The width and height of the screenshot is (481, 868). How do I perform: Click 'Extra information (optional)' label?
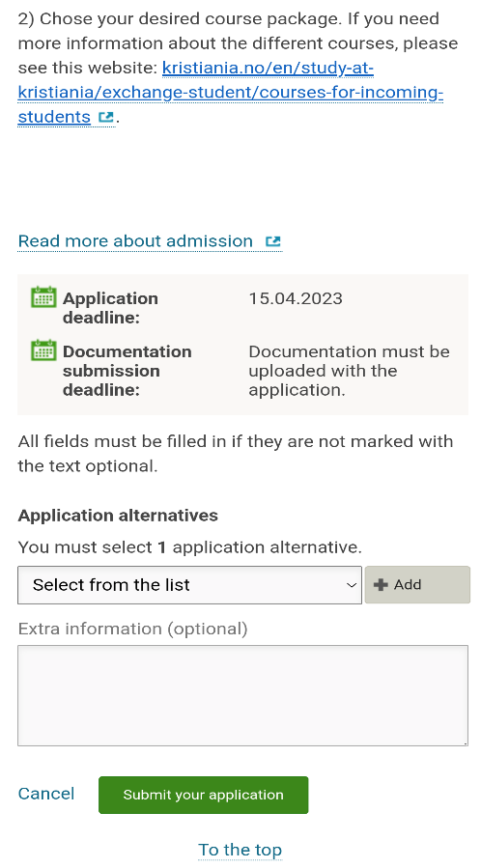tap(133, 630)
